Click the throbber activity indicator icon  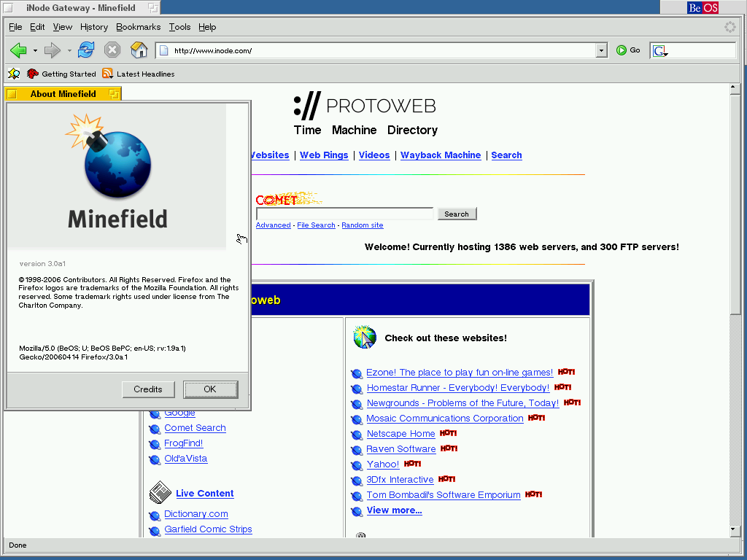[729, 27]
